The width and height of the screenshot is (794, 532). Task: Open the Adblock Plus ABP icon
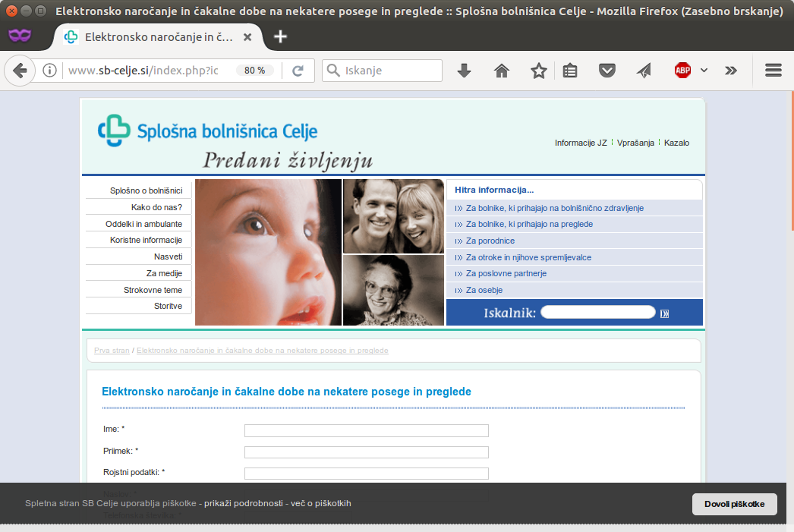(x=682, y=71)
